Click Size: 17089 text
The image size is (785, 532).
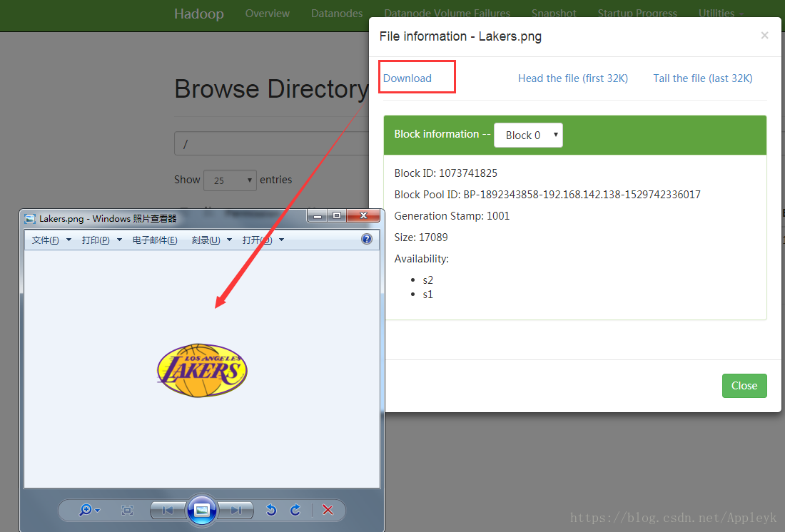click(420, 237)
